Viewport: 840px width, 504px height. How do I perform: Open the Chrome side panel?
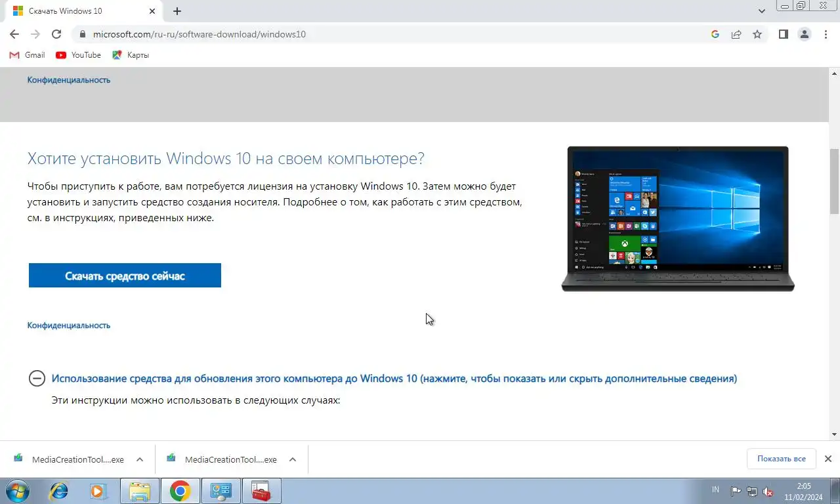tap(783, 34)
